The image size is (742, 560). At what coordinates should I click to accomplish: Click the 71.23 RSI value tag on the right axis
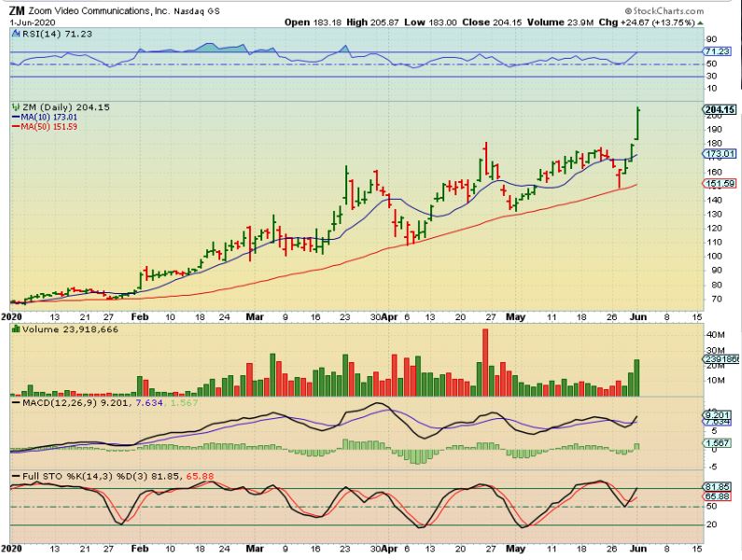pos(717,51)
